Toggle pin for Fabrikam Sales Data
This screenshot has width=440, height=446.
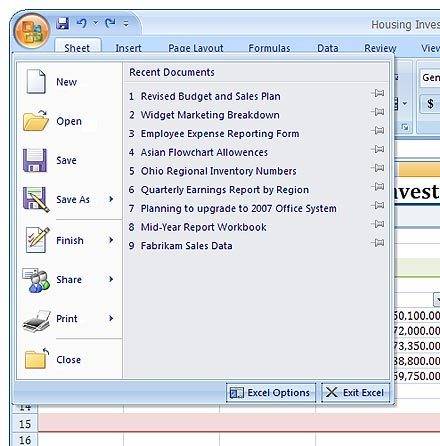378,242
